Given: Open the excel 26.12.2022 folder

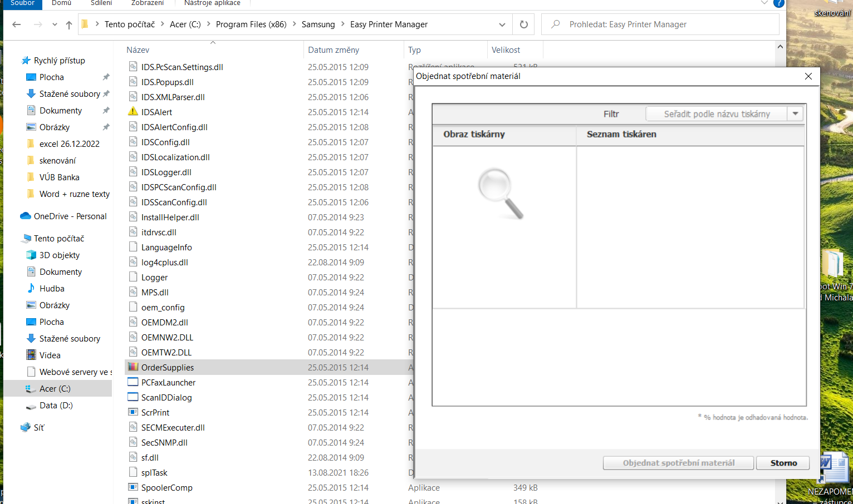Looking at the screenshot, I should 69,144.
